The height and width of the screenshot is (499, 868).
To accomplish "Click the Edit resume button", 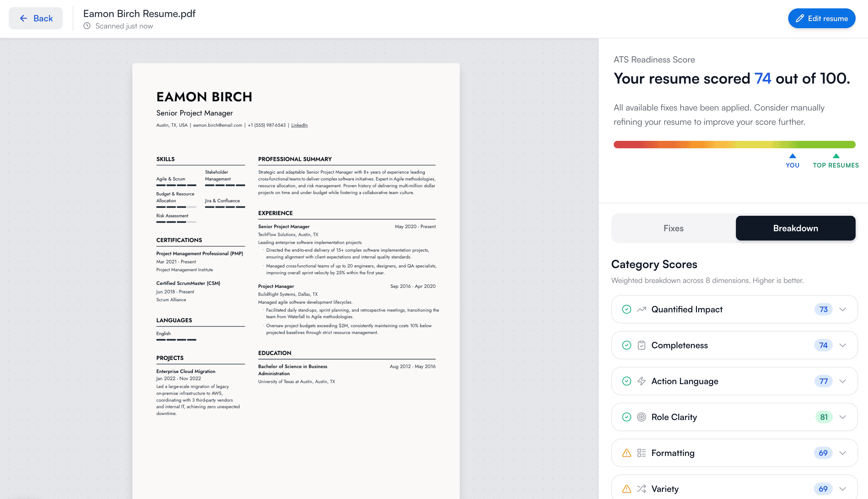I will coord(821,19).
